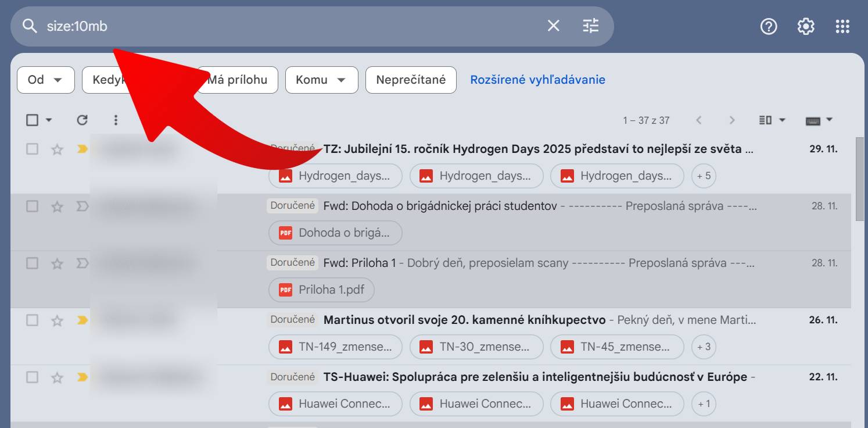
Task: Star the Dohoda o brigádnickej práci email
Action: [57, 206]
